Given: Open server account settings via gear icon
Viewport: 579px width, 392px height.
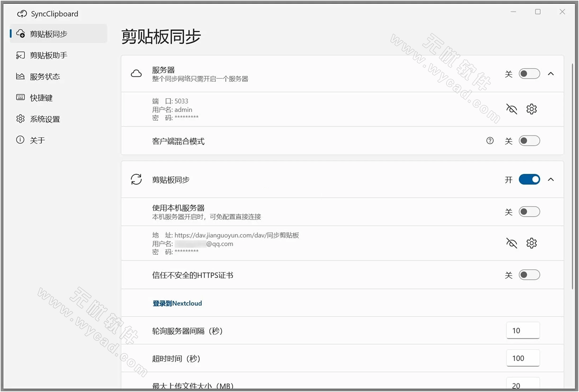Looking at the screenshot, I should [531, 109].
